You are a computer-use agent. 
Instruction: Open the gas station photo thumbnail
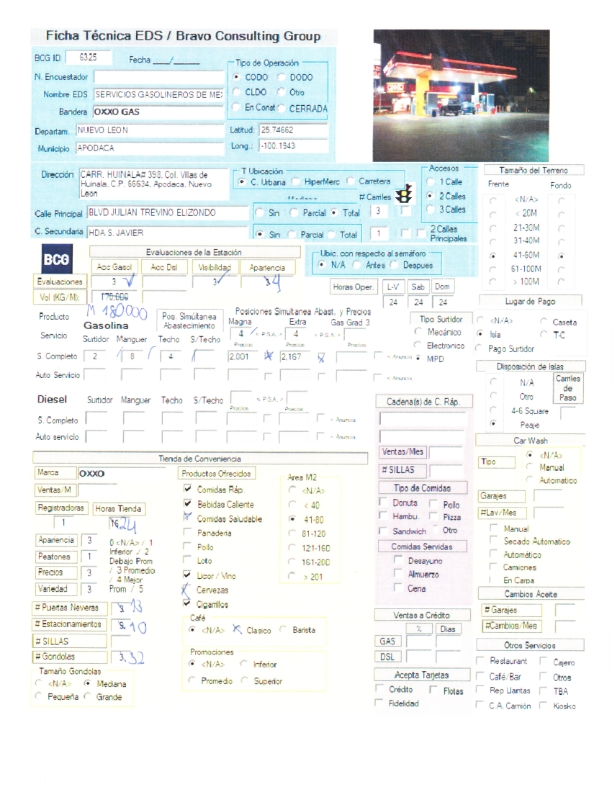461,95
